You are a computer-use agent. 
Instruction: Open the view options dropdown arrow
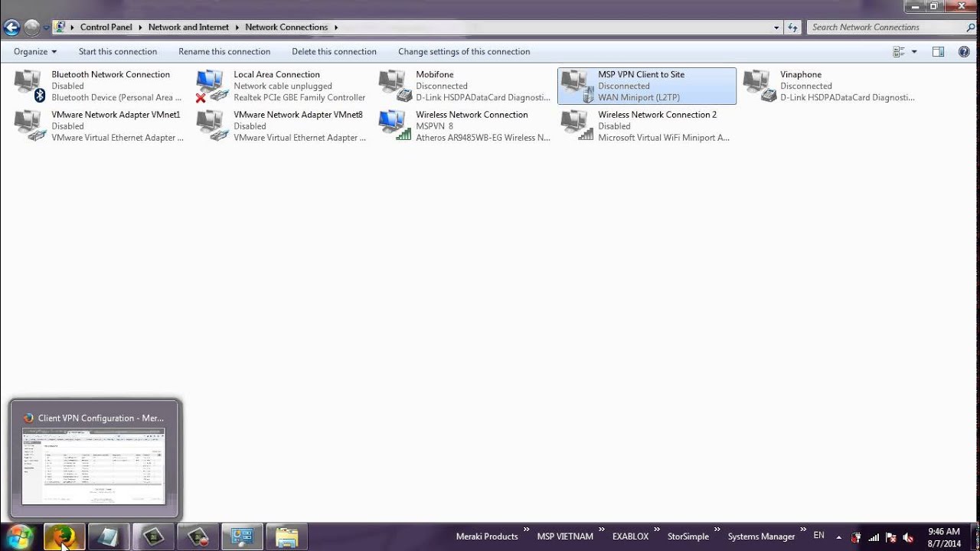point(914,52)
